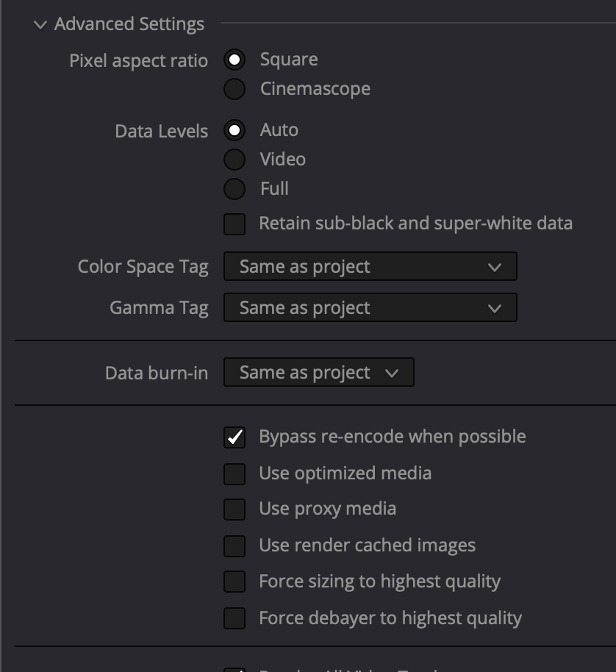616x672 pixels.
Task: Click the Pixel aspect ratio label
Action: pos(139,61)
